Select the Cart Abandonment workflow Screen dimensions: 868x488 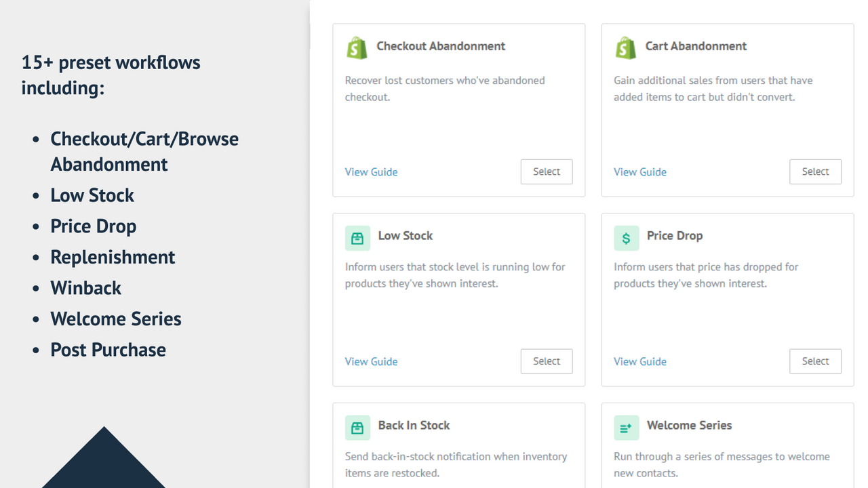pyautogui.click(x=815, y=171)
